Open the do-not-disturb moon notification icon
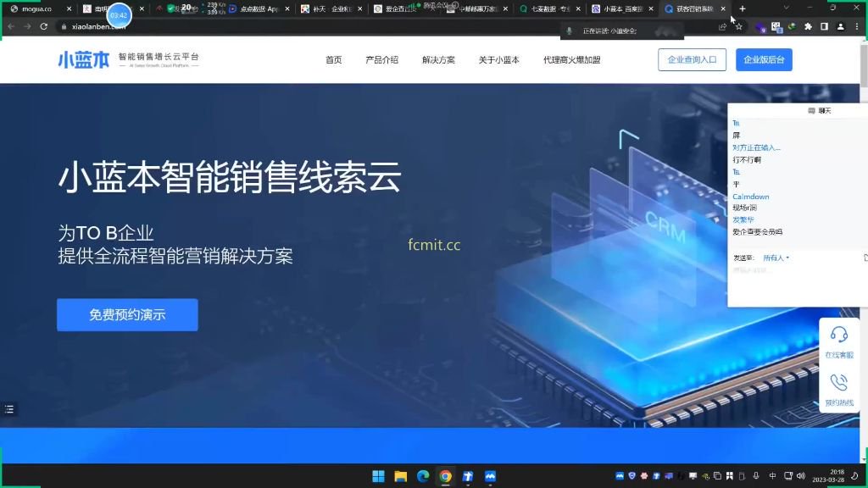The image size is (868, 488). point(854,476)
